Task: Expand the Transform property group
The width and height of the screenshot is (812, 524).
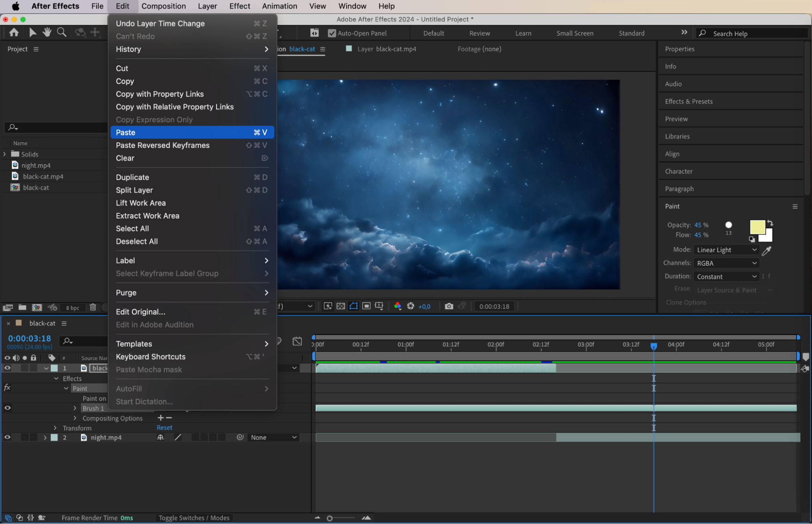Action: [55, 428]
